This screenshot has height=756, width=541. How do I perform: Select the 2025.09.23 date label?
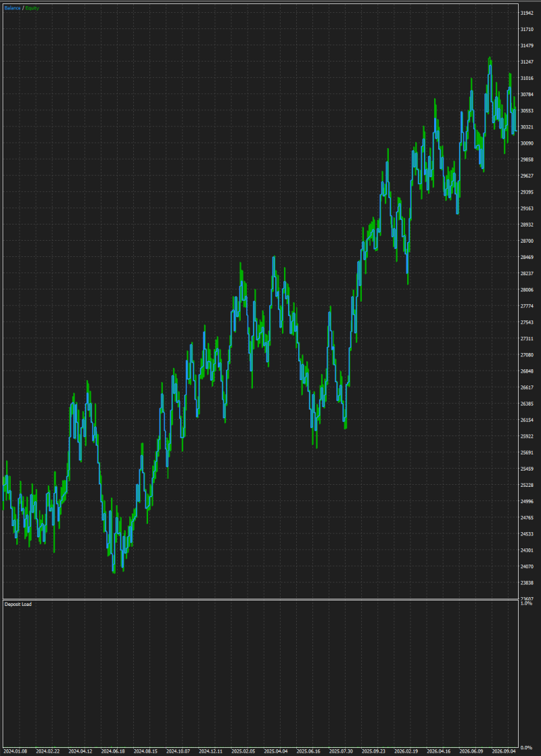coord(374,751)
